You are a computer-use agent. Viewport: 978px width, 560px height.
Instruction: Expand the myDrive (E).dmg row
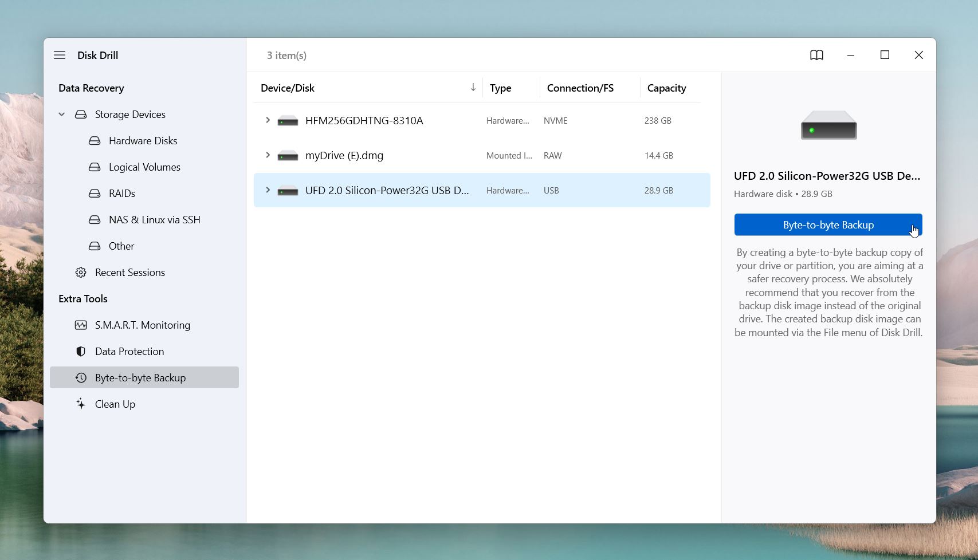tap(267, 155)
